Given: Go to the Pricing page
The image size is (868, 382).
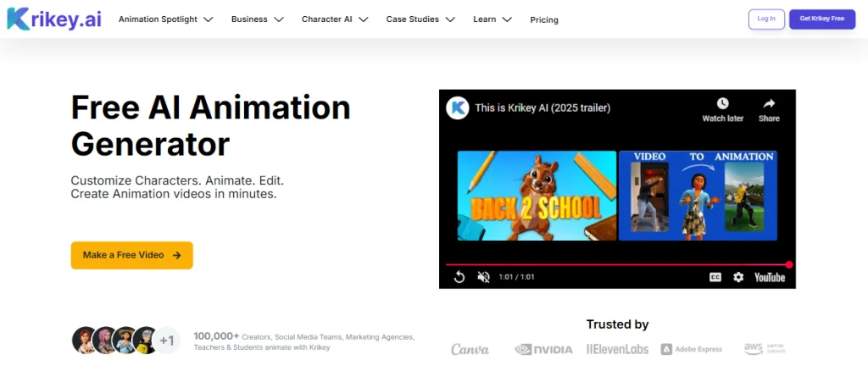Looking at the screenshot, I should point(544,19).
